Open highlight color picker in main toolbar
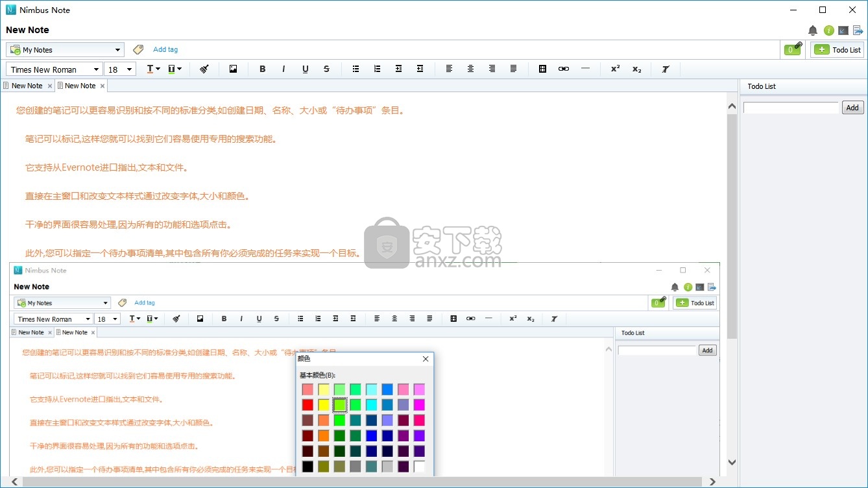The height and width of the screenshot is (488, 868). click(172, 69)
